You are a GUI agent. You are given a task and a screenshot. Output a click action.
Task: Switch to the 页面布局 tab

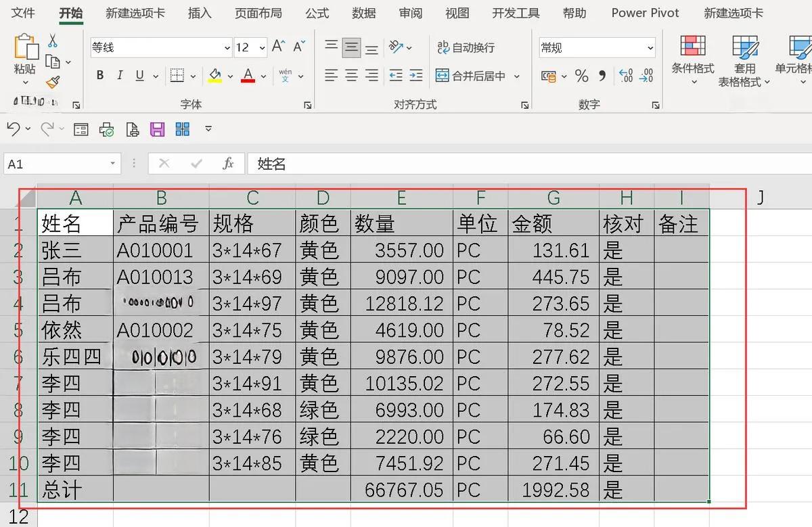point(258,13)
